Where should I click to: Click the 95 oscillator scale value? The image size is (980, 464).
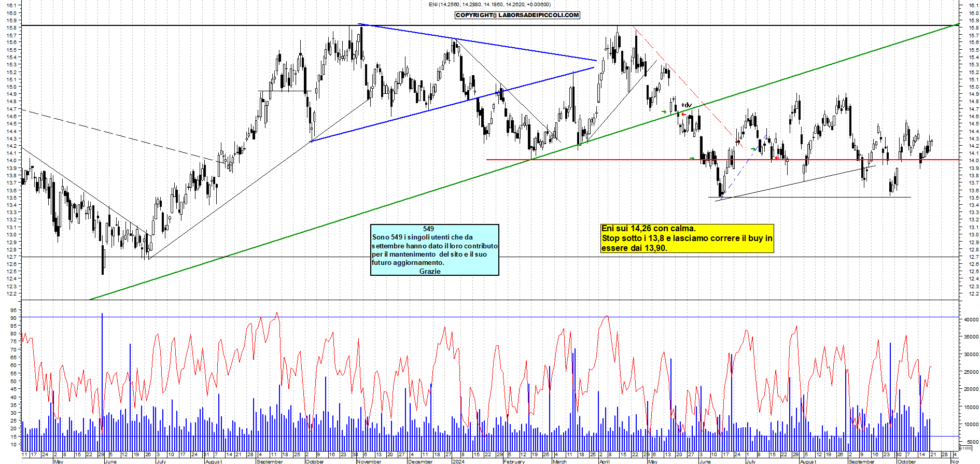tap(13, 310)
